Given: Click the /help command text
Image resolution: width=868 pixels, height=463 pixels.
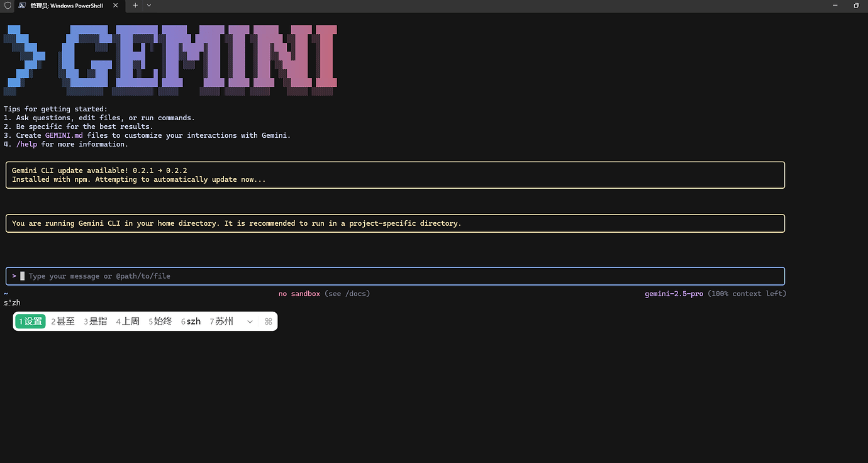Looking at the screenshot, I should tap(26, 144).
